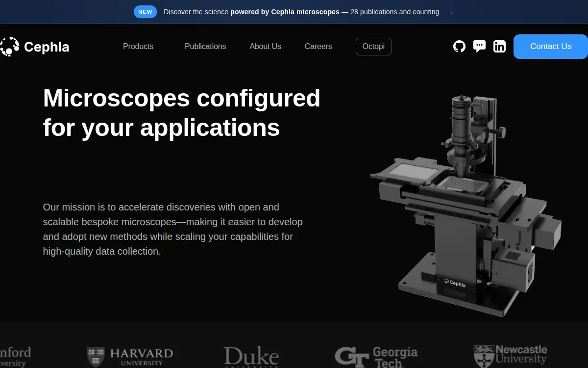
Task: Click the blue Contact Us button
Action: click(x=551, y=47)
